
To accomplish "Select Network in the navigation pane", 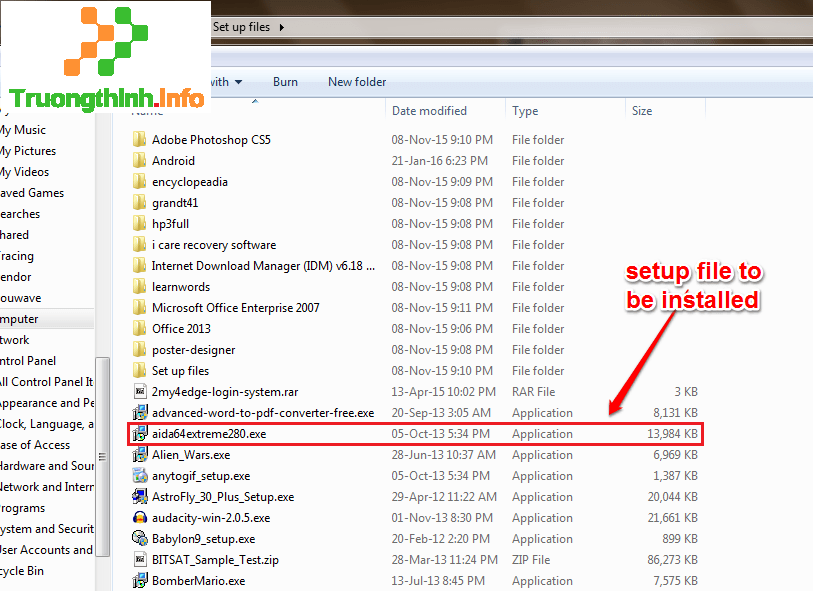I will point(15,340).
